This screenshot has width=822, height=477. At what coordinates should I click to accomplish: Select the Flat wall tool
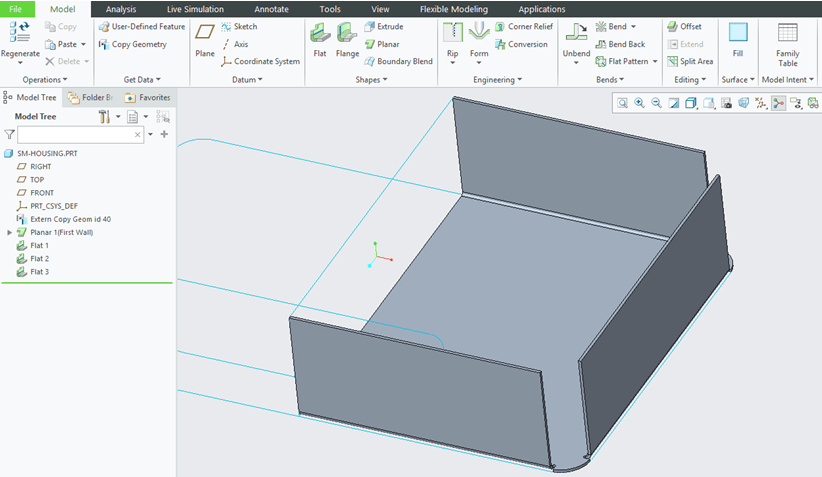[319, 41]
